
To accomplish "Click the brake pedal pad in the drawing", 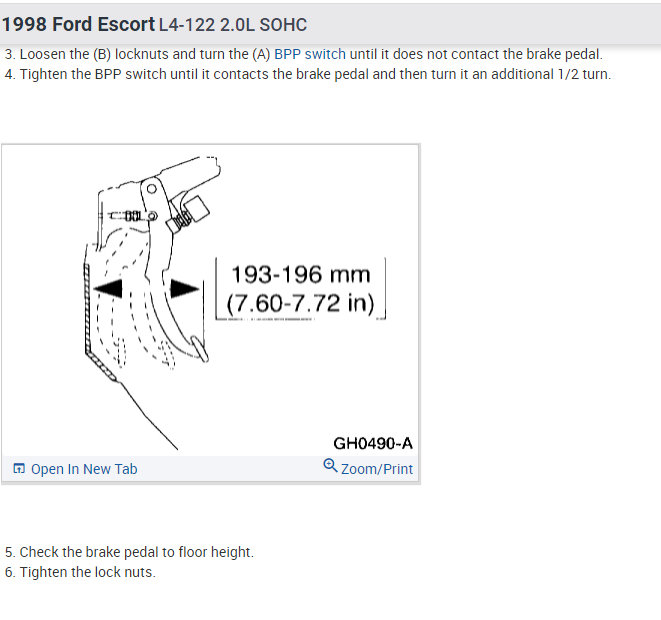I will pos(197,351).
